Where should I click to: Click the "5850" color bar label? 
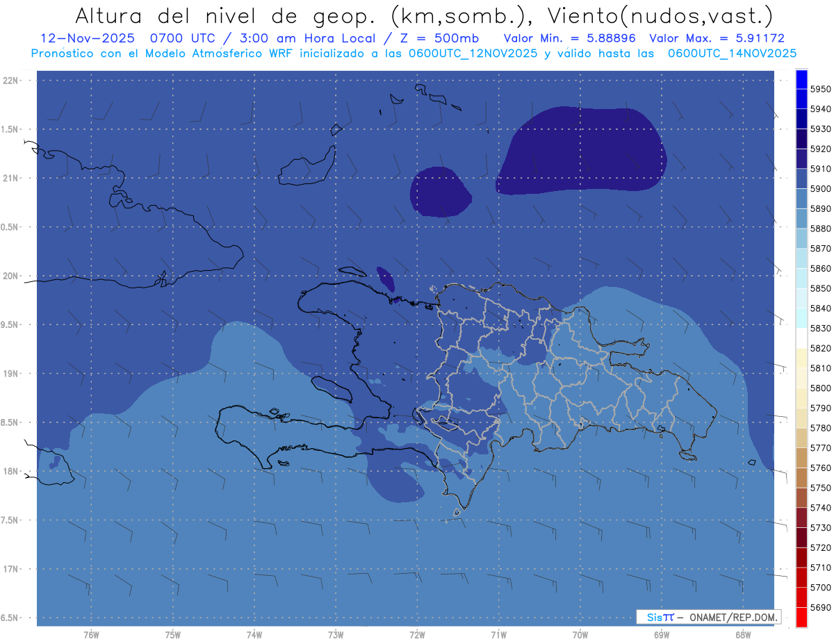(x=820, y=288)
